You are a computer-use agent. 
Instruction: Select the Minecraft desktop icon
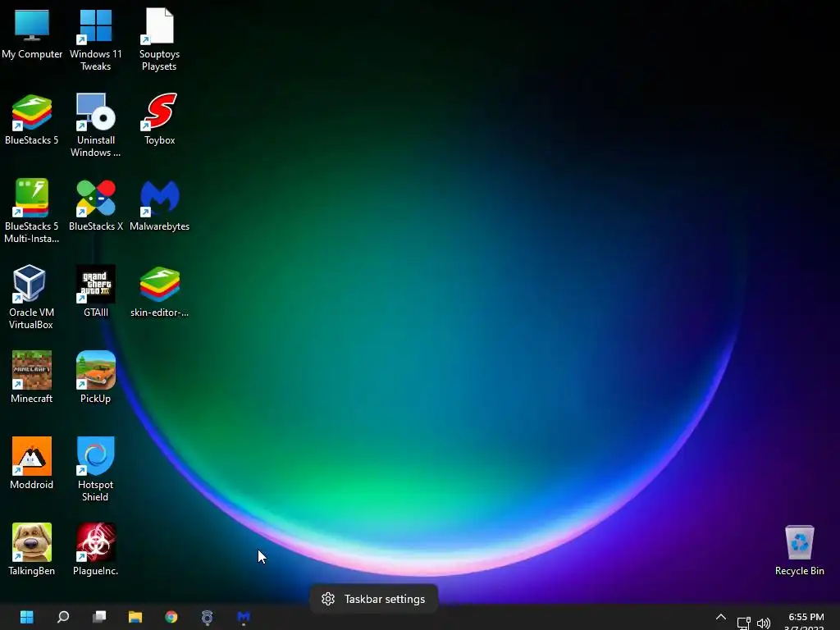click(32, 377)
